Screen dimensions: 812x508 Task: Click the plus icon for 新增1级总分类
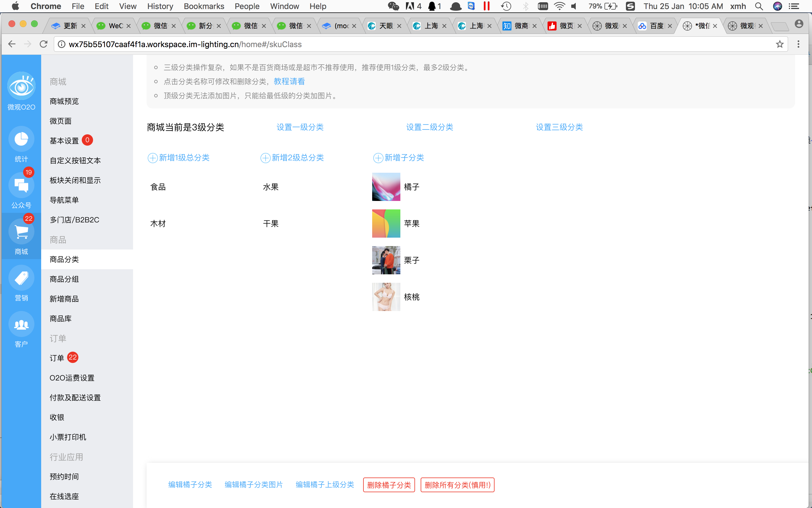point(153,158)
